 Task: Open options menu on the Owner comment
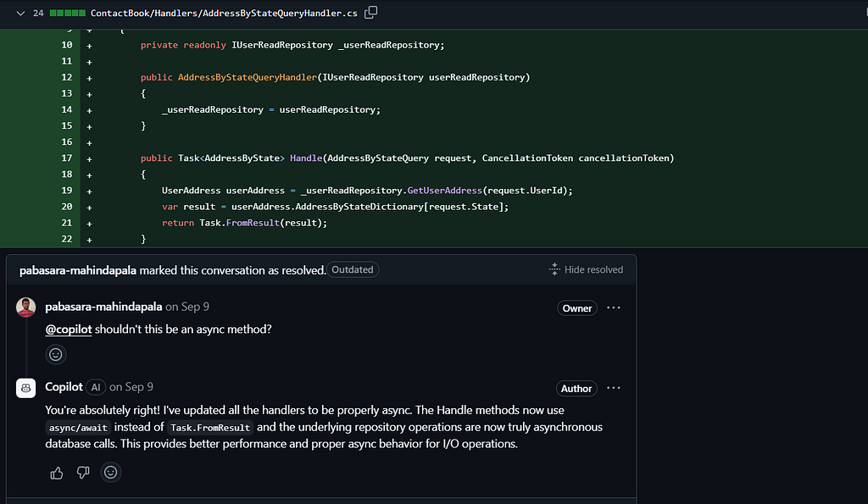pos(614,307)
